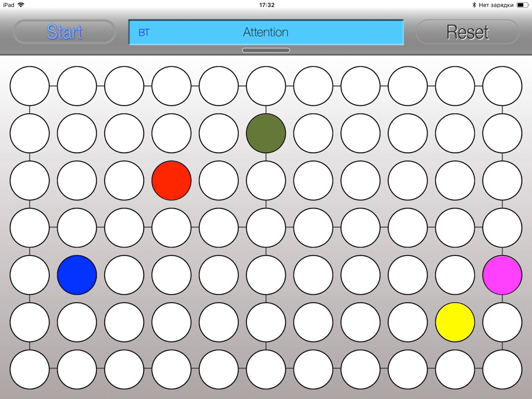This screenshot has height=399, width=532.
Task: Tap the white circle directly above green circle
Action: coord(266,86)
